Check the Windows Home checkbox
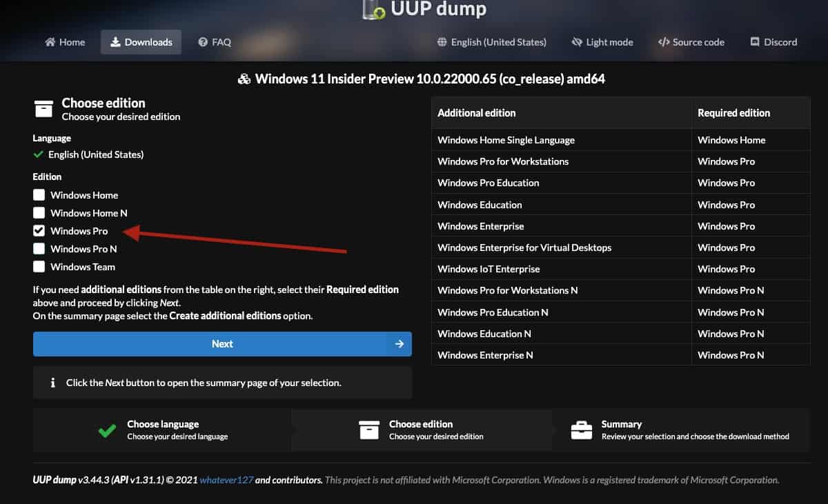Screen dimensions: 828x504 (x=39, y=195)
